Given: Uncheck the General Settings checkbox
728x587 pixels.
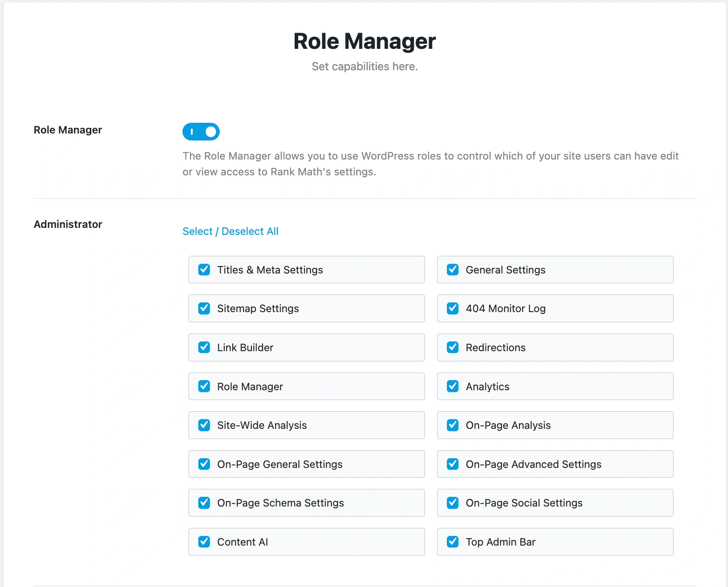Looking at the screenshot, I should click(452, 270).
